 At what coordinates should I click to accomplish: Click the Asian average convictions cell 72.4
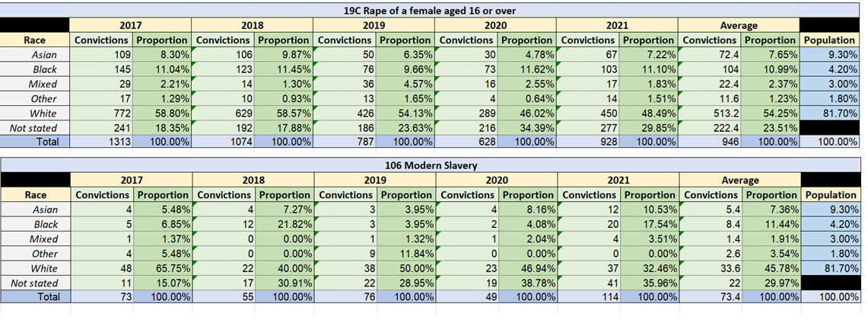point(710,54)
